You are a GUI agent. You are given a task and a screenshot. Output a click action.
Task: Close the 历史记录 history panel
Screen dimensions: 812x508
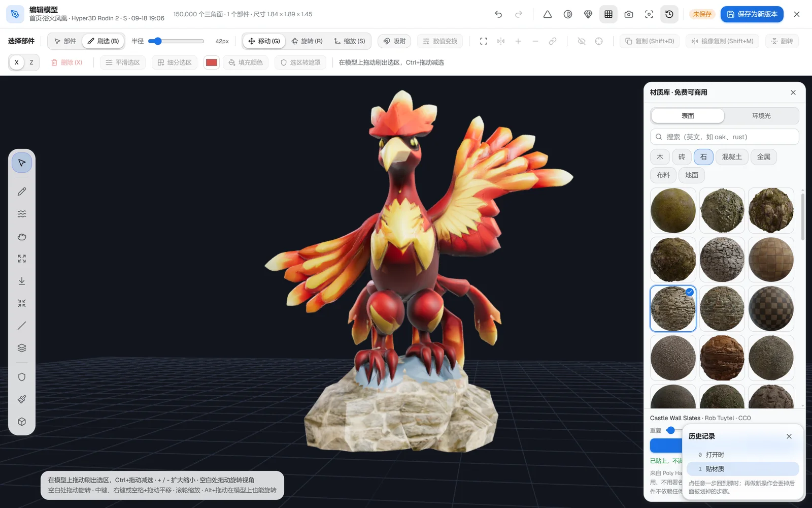tap(789, 436)
